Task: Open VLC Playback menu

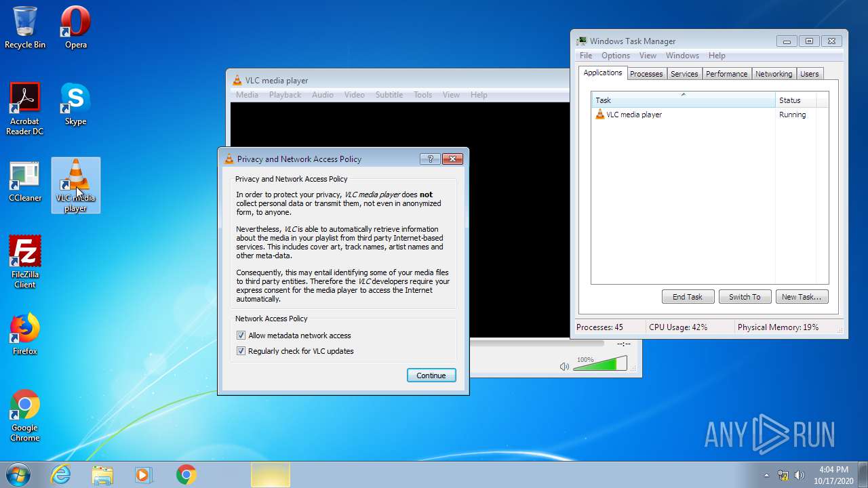Action: tap(285, 95)
